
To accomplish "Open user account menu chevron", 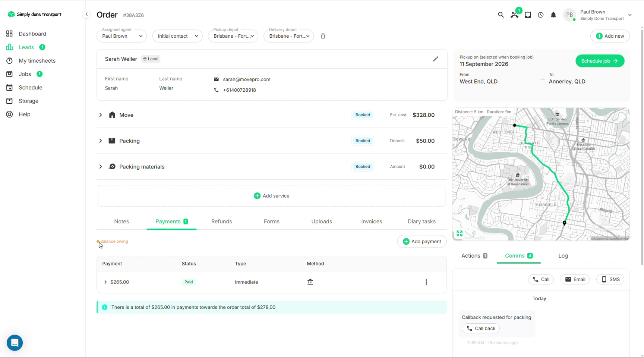I will point(630,15).
